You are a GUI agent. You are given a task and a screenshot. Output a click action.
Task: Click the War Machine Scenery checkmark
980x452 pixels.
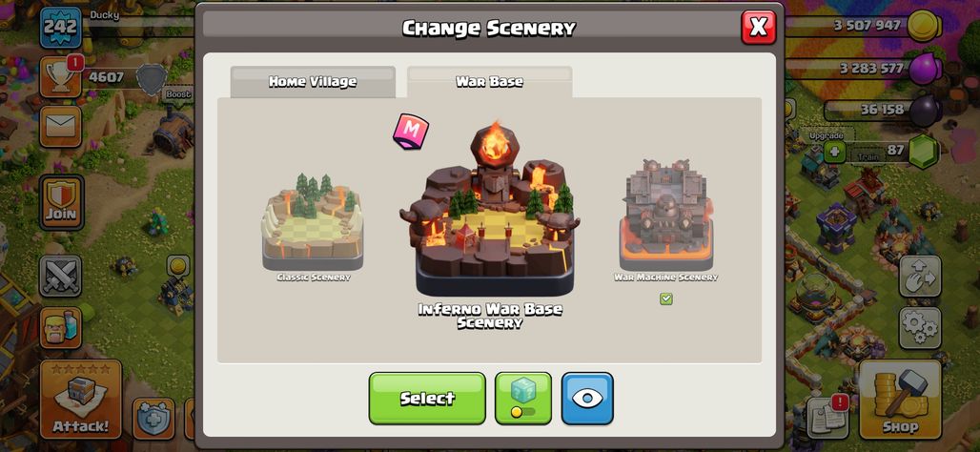(x=666, y=298)
